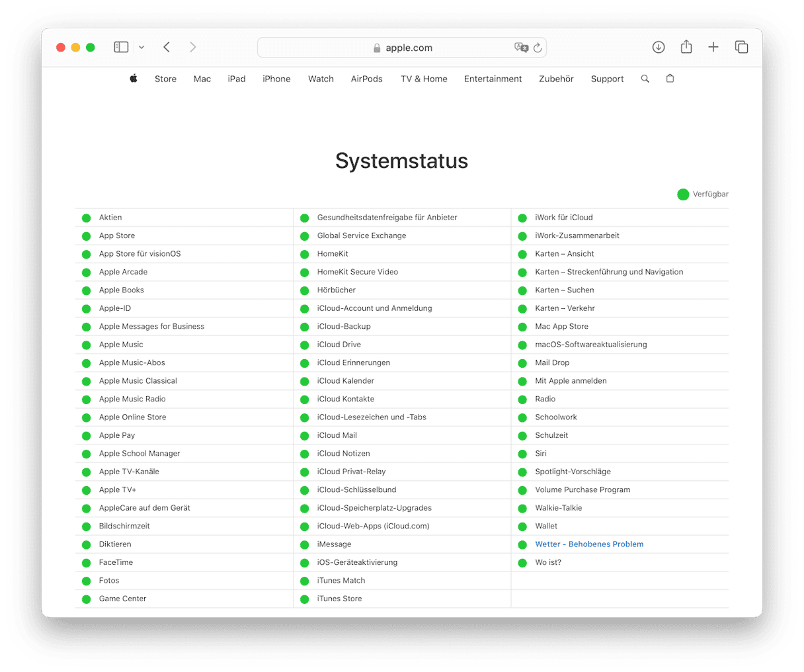Open the Entertainment menu item
Viewport: 804px width, 672px height.
(x=493, y=79)
